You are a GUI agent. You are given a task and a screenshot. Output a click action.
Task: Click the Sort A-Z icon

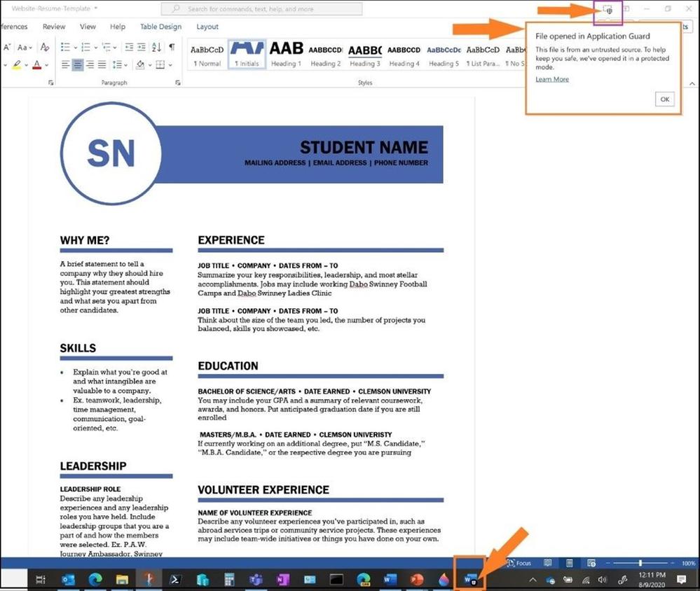tap(157, 47)
